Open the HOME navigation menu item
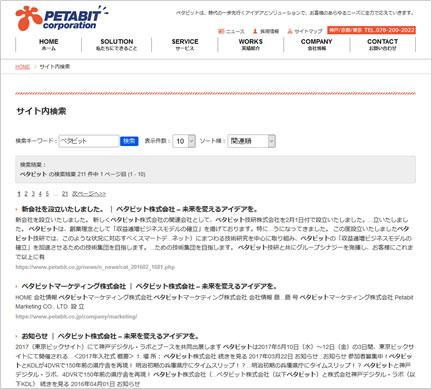 tap(49, 44)
